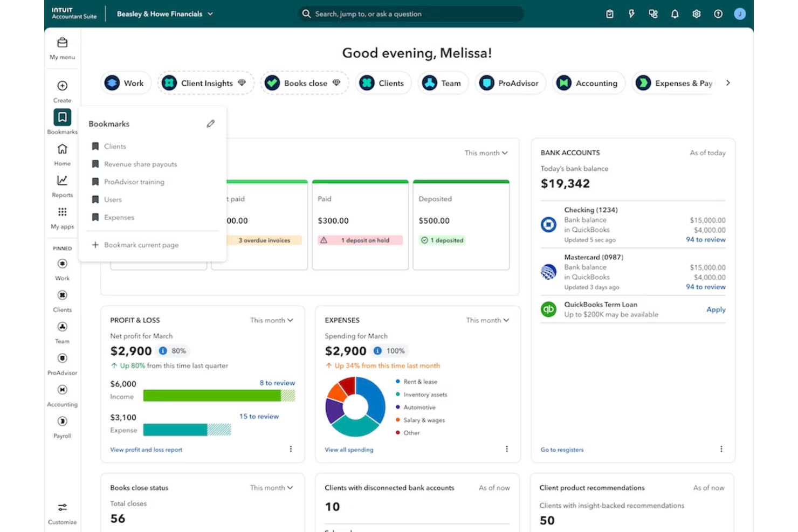Show more shortcut pills with right chevron

coord(728,83)
